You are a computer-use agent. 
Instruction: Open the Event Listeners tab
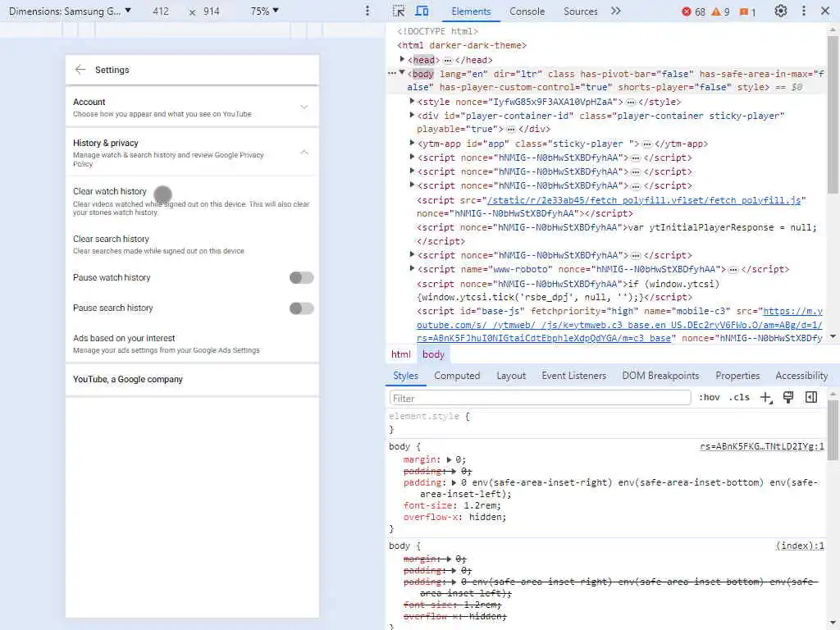573,376
